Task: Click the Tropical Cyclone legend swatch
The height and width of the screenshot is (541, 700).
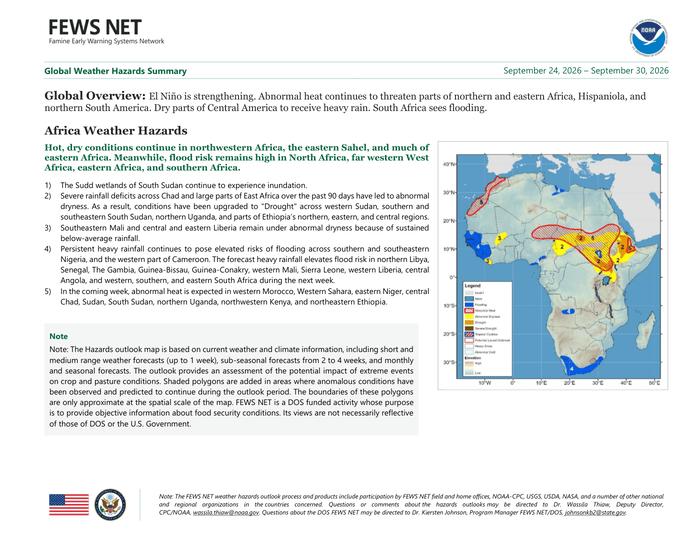Action: coord(469,334)
